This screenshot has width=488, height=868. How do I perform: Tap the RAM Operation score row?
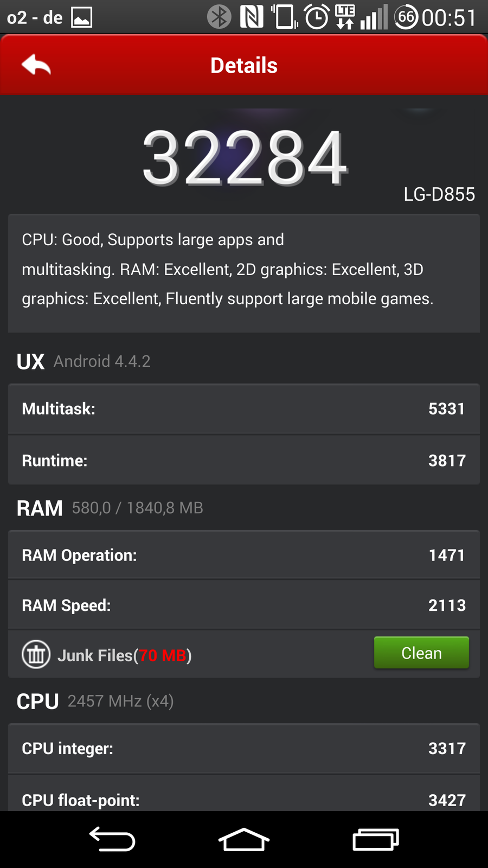tap(244, 555)
